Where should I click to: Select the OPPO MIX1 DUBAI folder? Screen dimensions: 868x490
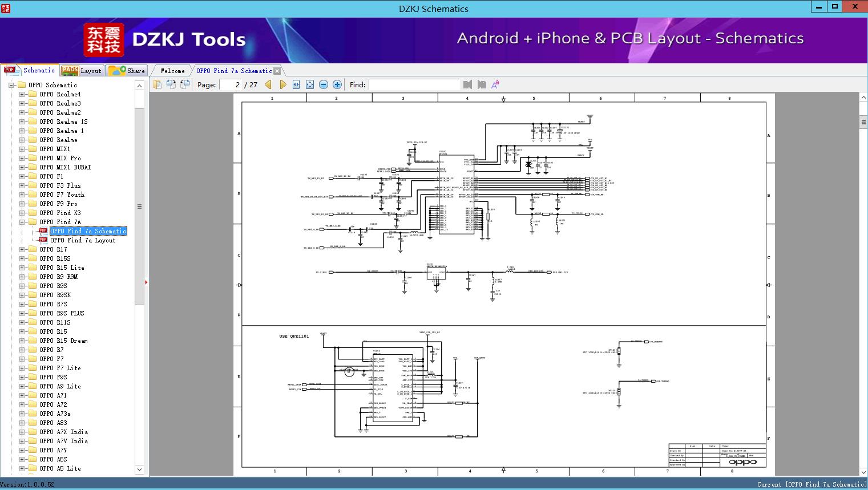(65, 167)
